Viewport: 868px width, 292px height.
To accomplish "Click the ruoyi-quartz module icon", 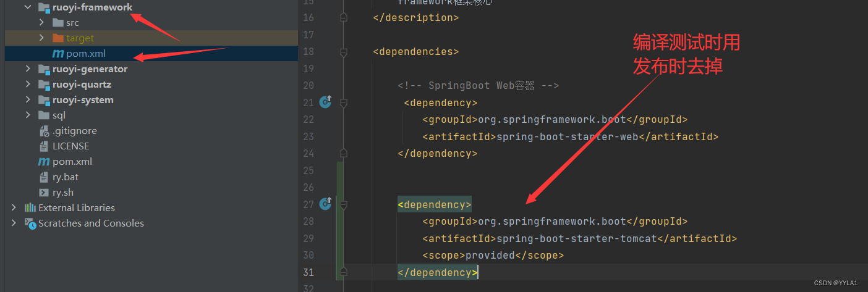I will 44,85.
